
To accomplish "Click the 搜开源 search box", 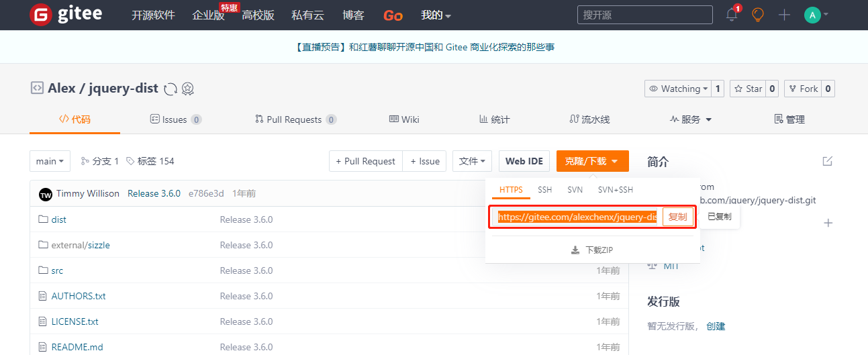I will coord(644,15).
